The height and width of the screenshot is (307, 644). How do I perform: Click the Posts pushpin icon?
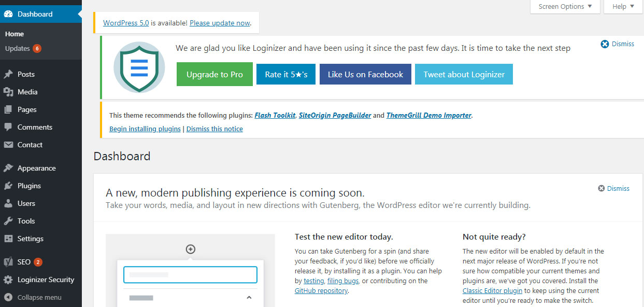[8, 74]
